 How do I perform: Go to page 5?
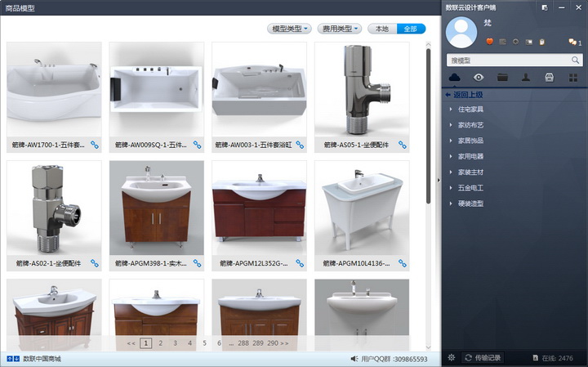[x=204, y=343]
